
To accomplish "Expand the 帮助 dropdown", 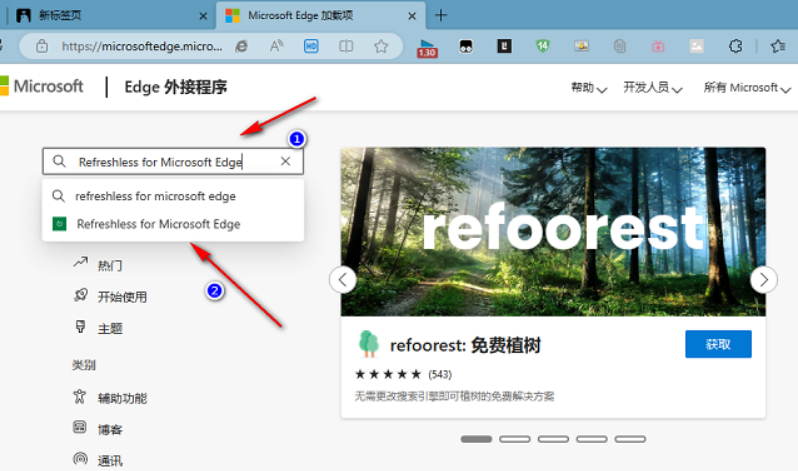I will [588, 88].
